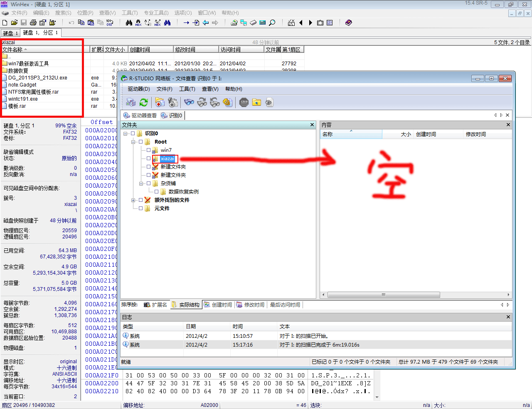Click the Recover folder icon in R-Studio toolbar

coord(160,102)
